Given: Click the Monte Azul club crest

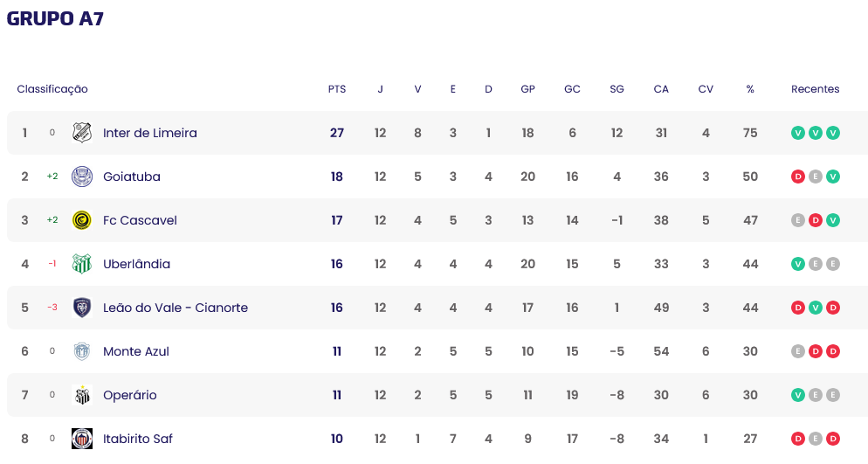Looking at the screenshot, I should pyautogui.click(x=82, y=351).
